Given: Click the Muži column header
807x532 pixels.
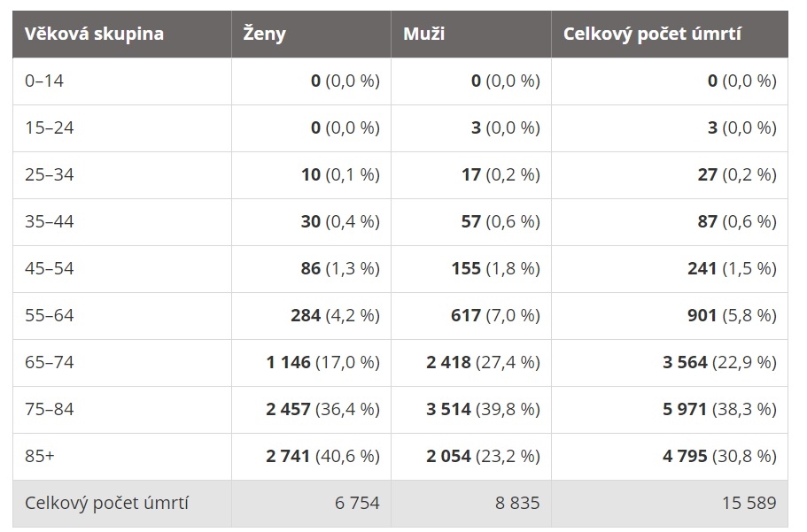Looking at the screenshot, I should [x=424, y=34].
